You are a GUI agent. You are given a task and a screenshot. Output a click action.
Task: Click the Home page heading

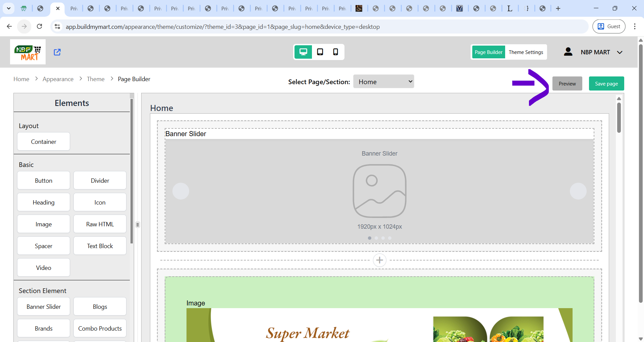(162, 108)
